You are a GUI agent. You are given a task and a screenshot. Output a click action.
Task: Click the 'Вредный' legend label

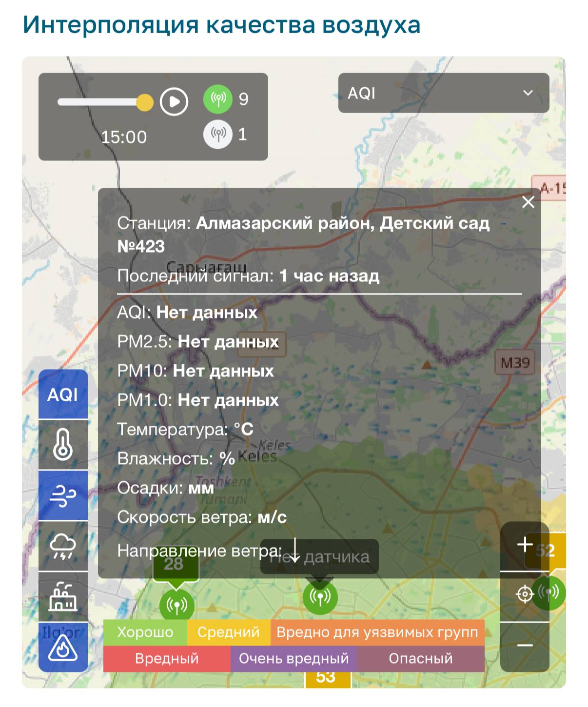(167, 659)
